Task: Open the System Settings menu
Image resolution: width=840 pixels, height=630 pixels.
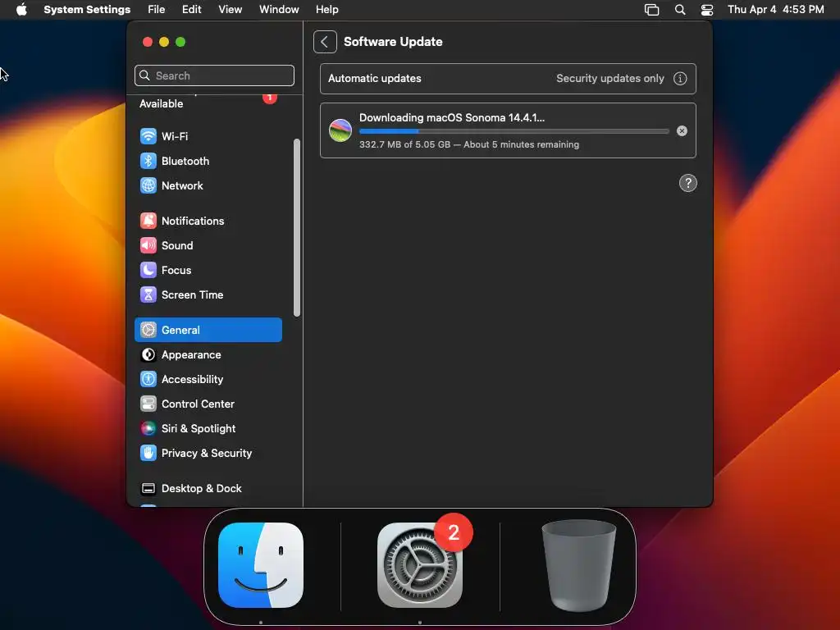Action: [87, 10]
